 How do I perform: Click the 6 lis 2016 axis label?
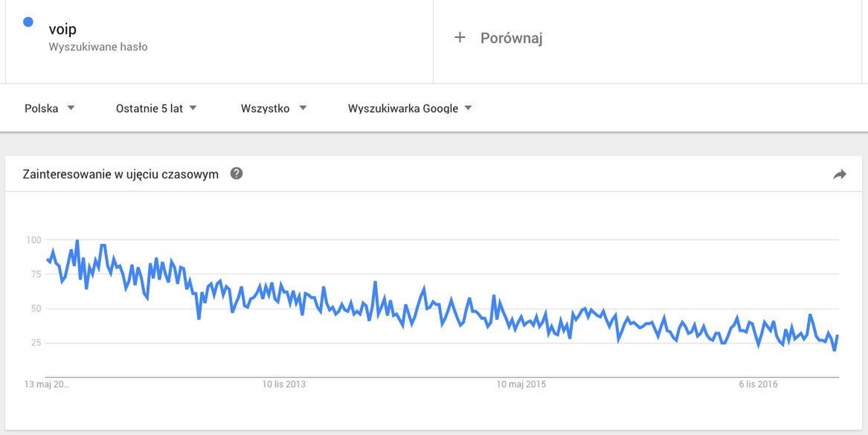758,384
